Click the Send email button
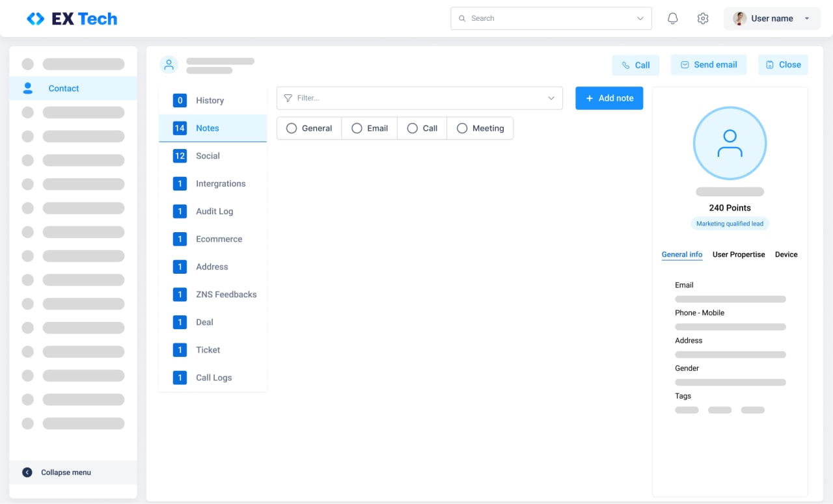Viewport: 833px width, 504px height. point(709,65)
